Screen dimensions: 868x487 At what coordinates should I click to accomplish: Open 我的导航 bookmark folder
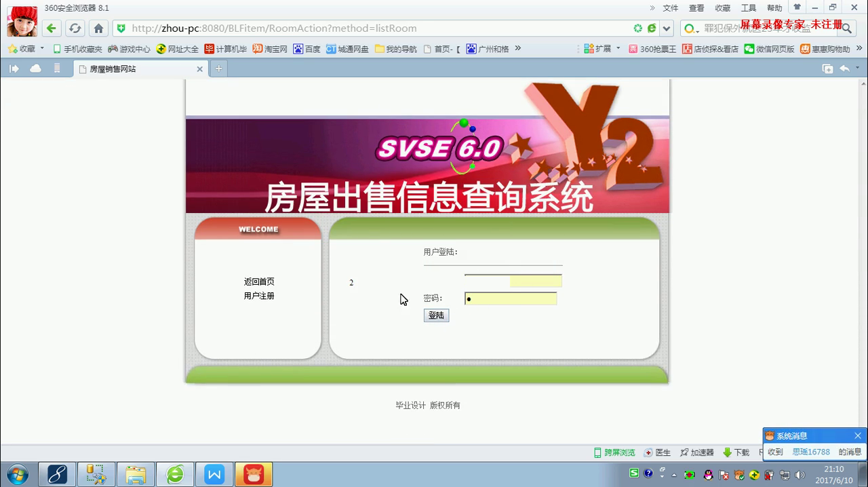tap(396, 49)
